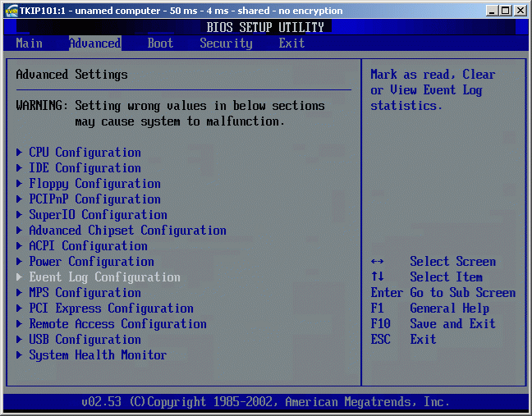Click arrow beside Remote Access Configuration
This screenshot has width=532, height=416.
click(x=20, y=324)
